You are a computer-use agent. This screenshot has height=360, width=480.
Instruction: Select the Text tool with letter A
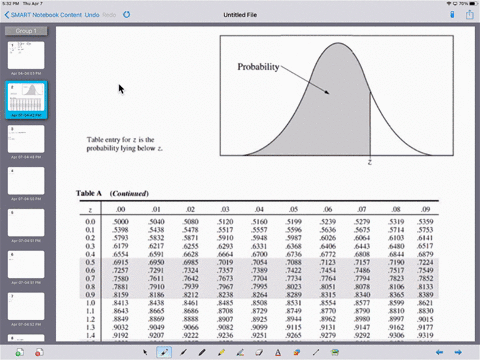click(x=278, y=352)
